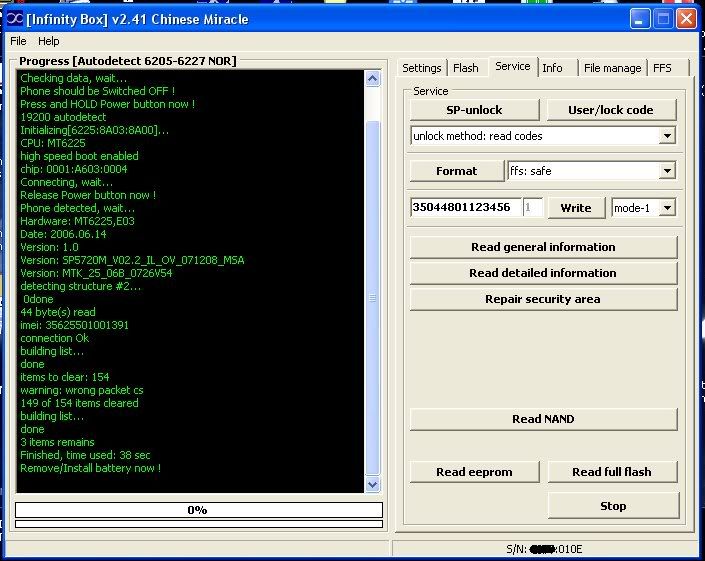The image size is (705, 561).
Task: Click the IMEI input field 35044801123456
Action: point(466,207)
